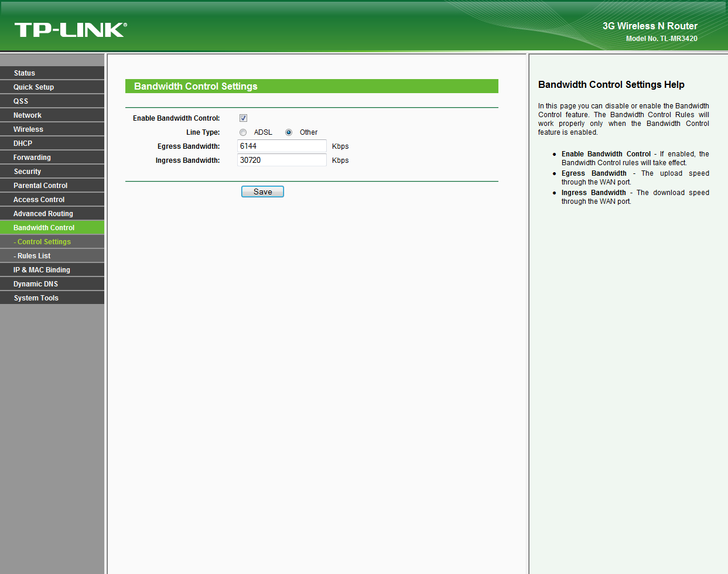Click the TP-LINK logo

(70, 30)
